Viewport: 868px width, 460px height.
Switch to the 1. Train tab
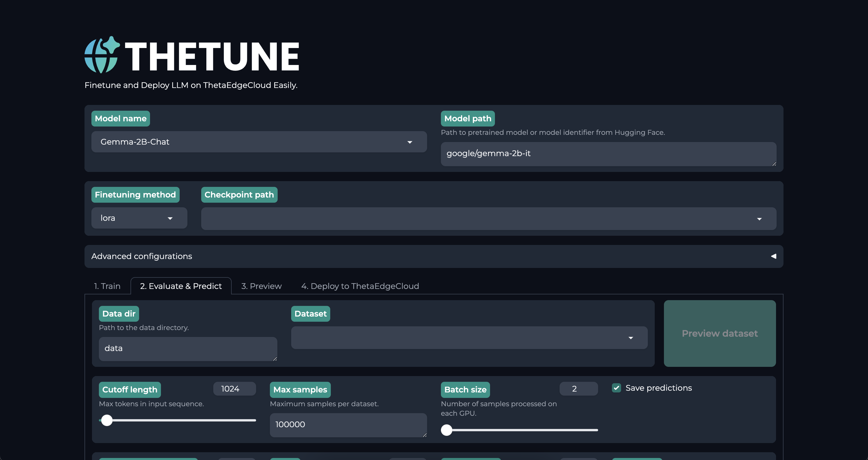point(107,286)
